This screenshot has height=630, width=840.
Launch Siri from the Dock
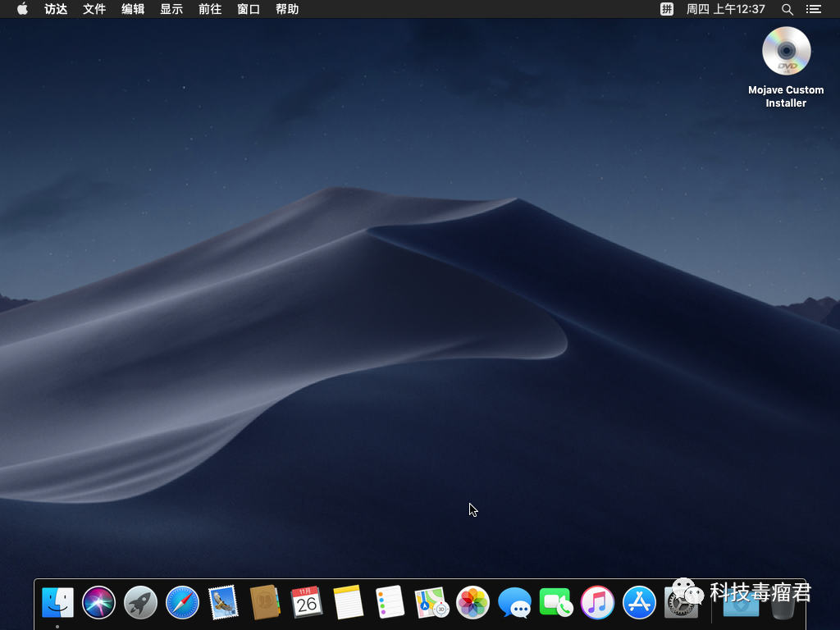click(x=99, y=603)
